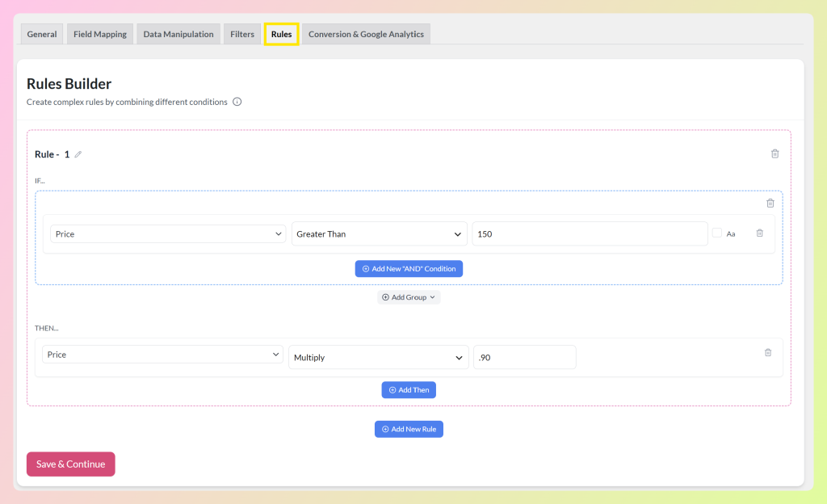The height and width of the screenshot is (504, 827).
Task: Click the multiply value field containing .90
Action: pos(525,358)
